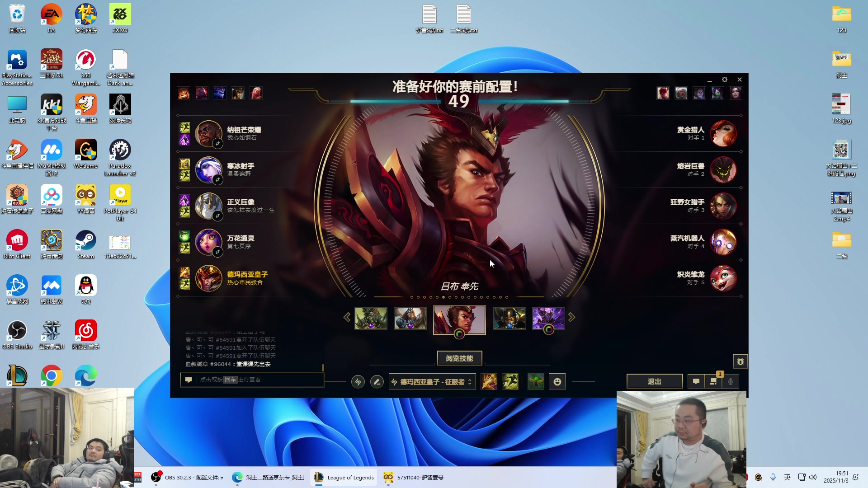The width and height of the screenshot is (868, 488).
Task: Open the rune page dropdown 德玛西亚皇子-征服者
Action: (x=432, y=382)
